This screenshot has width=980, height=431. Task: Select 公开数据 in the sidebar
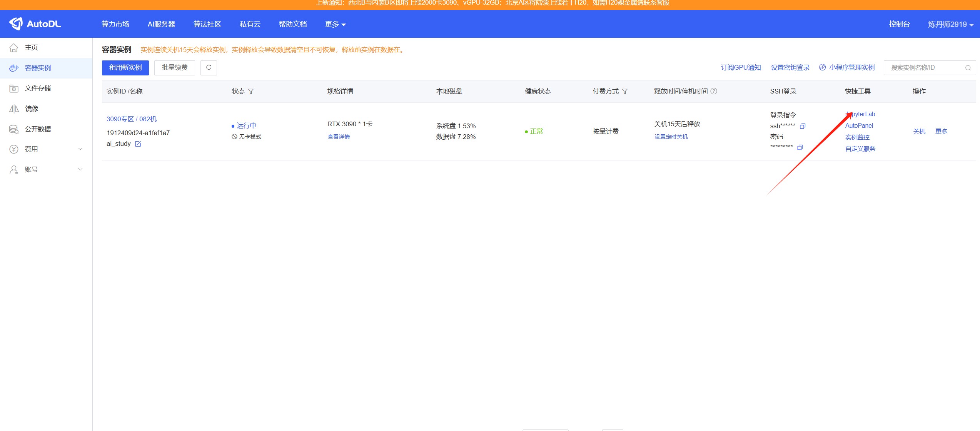coord(46,129)
